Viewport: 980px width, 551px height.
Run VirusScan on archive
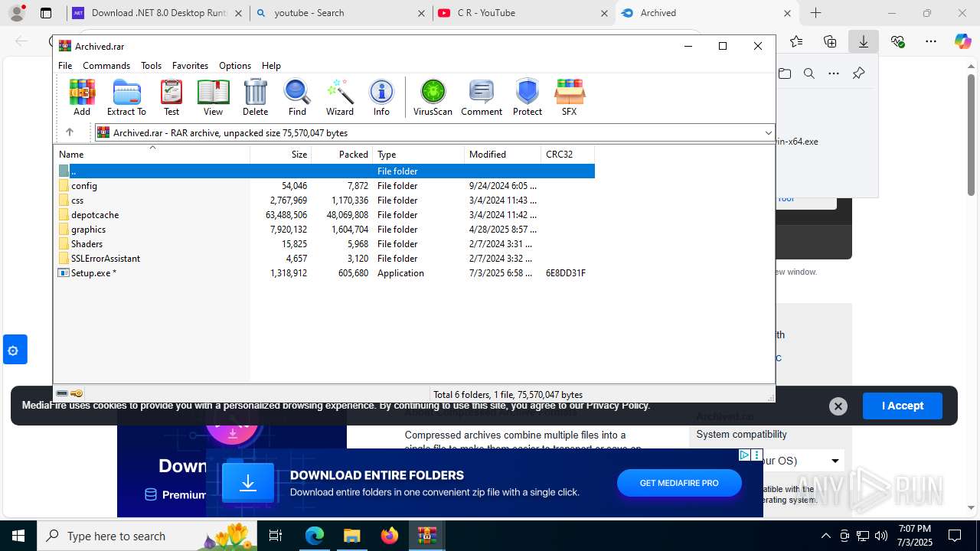[x=433, y=98]
